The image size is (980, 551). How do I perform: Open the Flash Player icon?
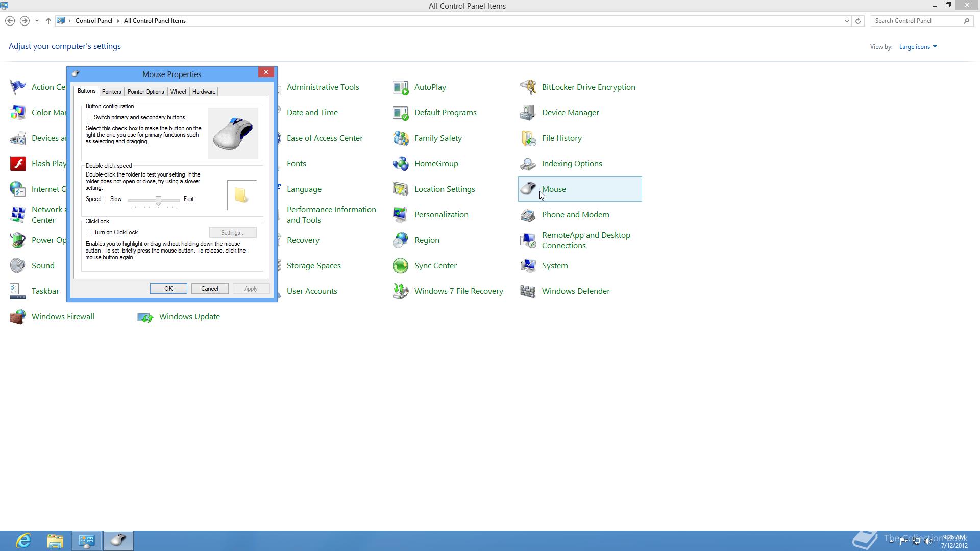(17, 164)
